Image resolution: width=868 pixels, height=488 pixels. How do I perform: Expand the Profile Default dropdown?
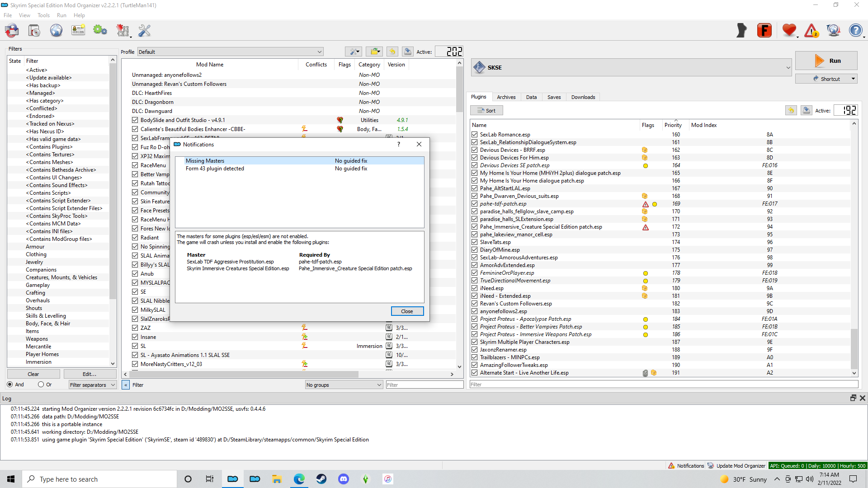[x=230, y=52]
